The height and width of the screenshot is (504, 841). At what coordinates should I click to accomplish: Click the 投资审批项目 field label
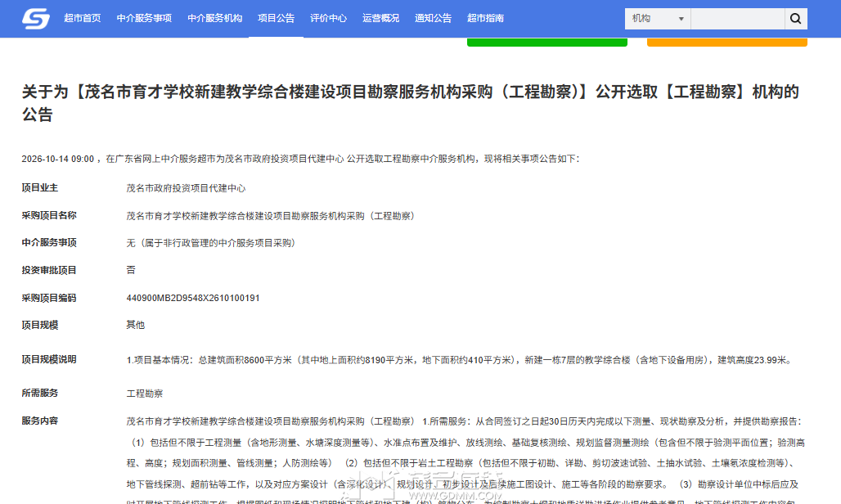49,270
